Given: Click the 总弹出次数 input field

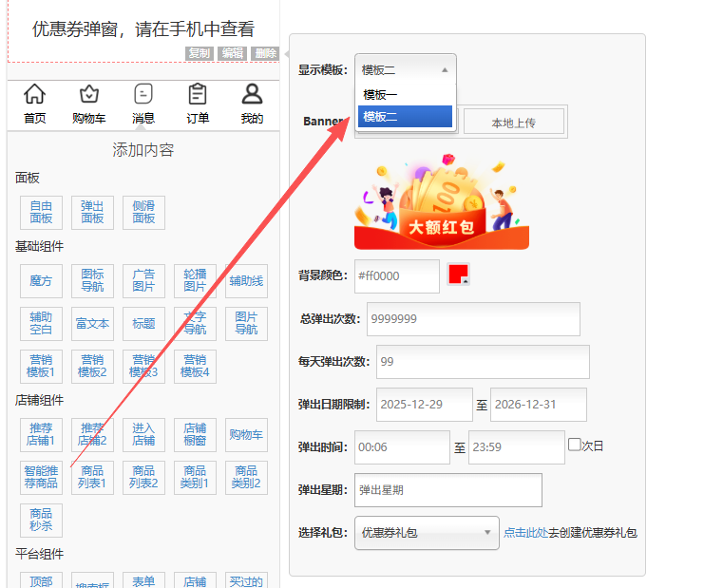Looking at the screenshot, I should click(x=473, y=319).
